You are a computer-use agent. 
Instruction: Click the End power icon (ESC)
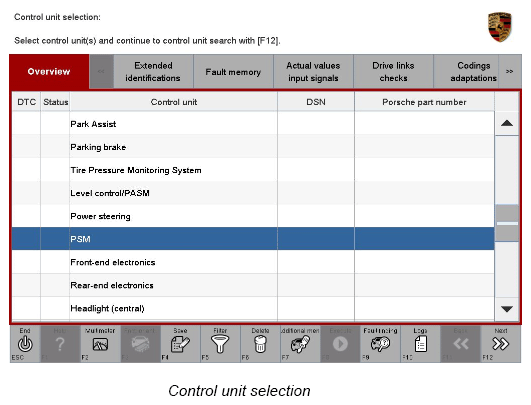(x=25, y=344)
